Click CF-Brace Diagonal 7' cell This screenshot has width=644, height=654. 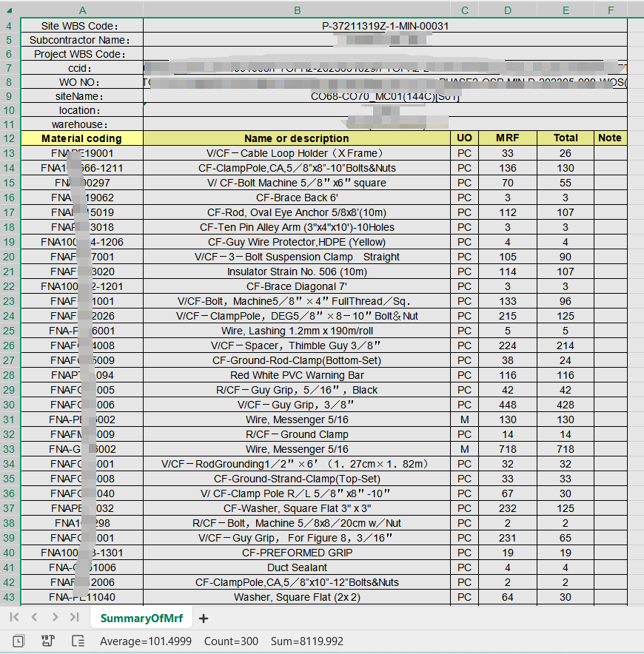coord(297,286)
